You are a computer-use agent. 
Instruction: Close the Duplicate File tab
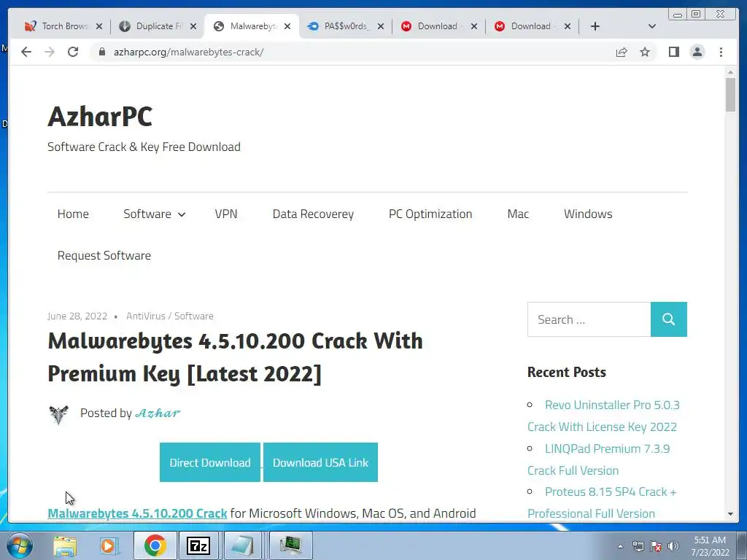[x=193, y=26]
